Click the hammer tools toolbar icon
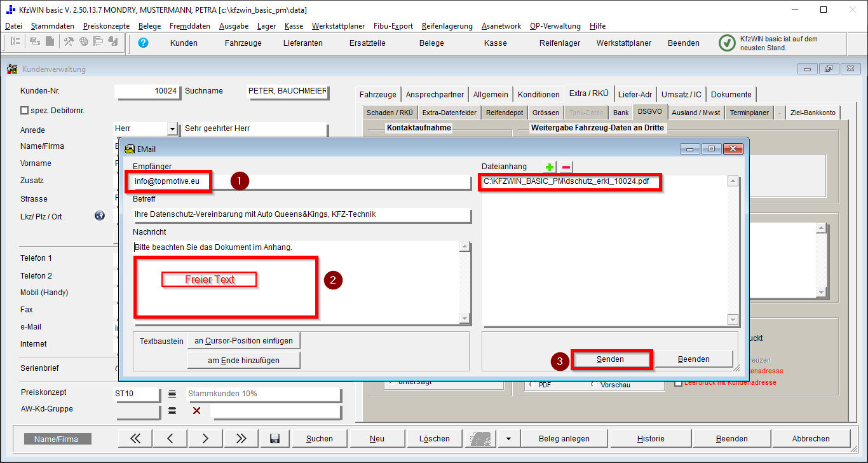 (69, 41)
